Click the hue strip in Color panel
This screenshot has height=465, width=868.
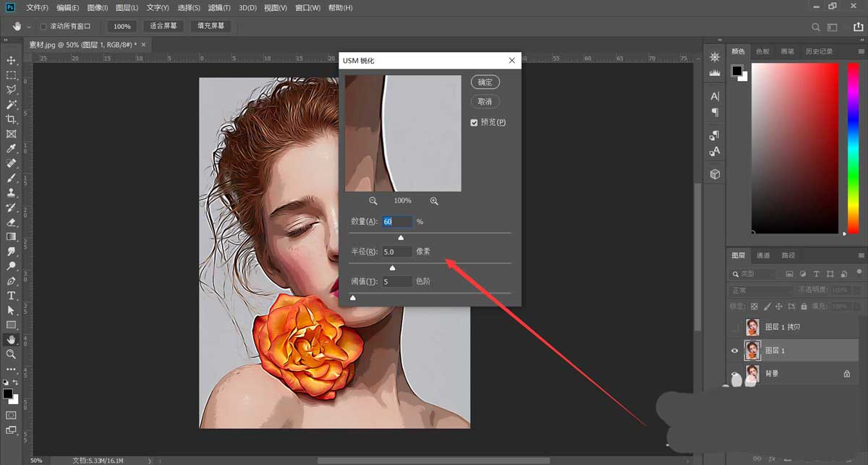coord(853,148)
